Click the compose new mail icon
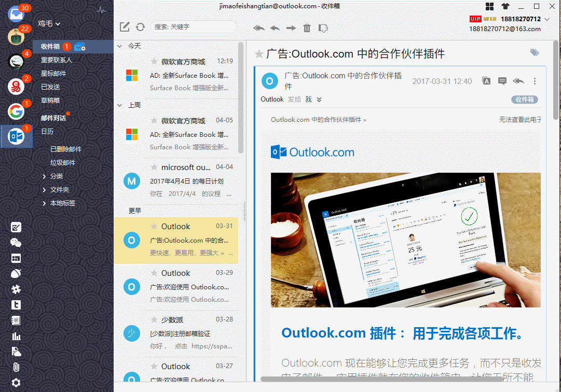The height and width of the screenshot is (392, 561). (x=125, y=27)
